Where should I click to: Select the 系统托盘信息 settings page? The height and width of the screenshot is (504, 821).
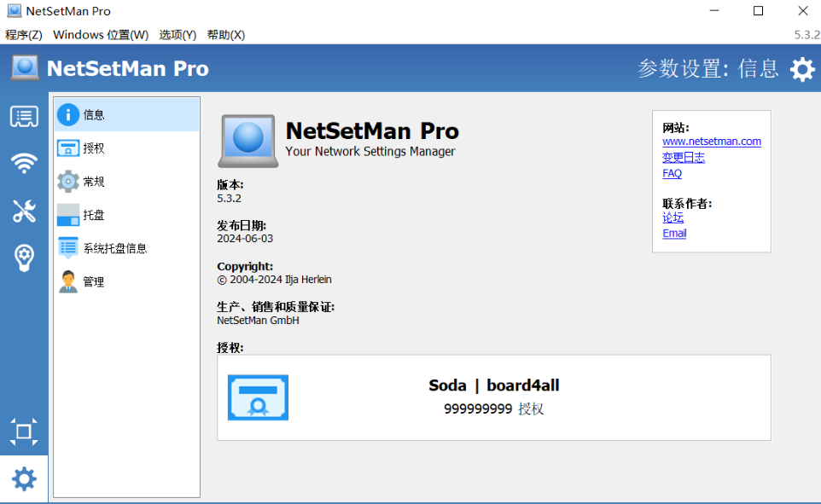[x=126, y=248]
